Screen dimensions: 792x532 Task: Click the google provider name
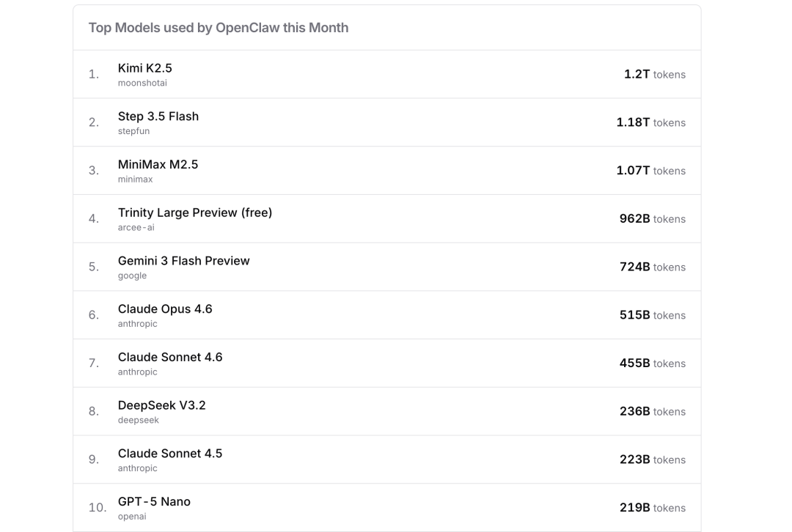click(x=132, y=276)
